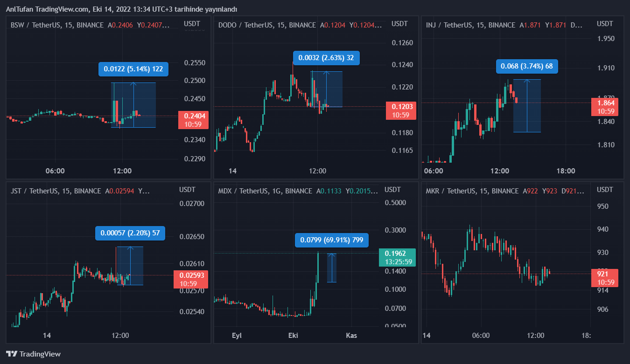The width and height of the screenshot is (630, 364).
Task: Open the USDT currency label on MDX chart
Action: [x=392, y=189]
